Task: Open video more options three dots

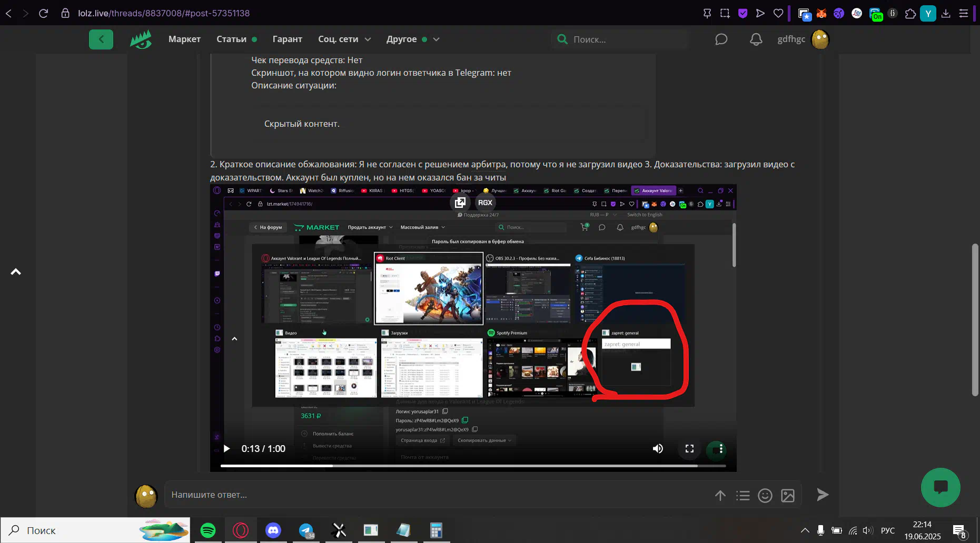Action: pyautogui.click(x=721, y=449)
